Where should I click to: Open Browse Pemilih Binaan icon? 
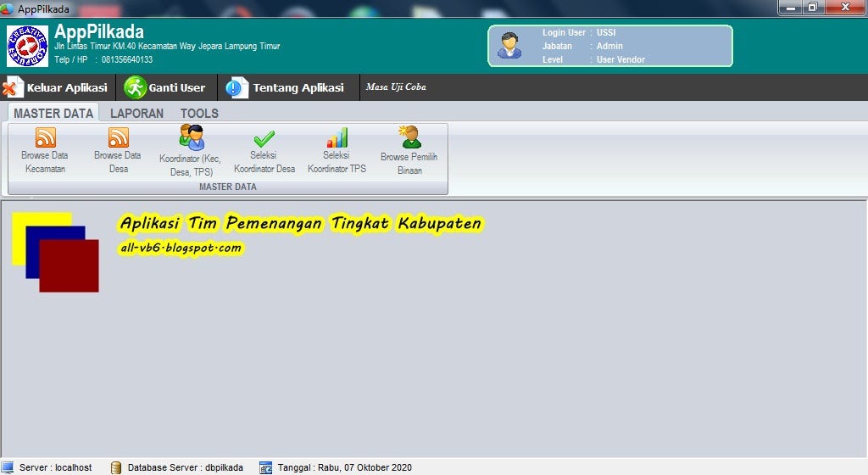coord(409,137)
